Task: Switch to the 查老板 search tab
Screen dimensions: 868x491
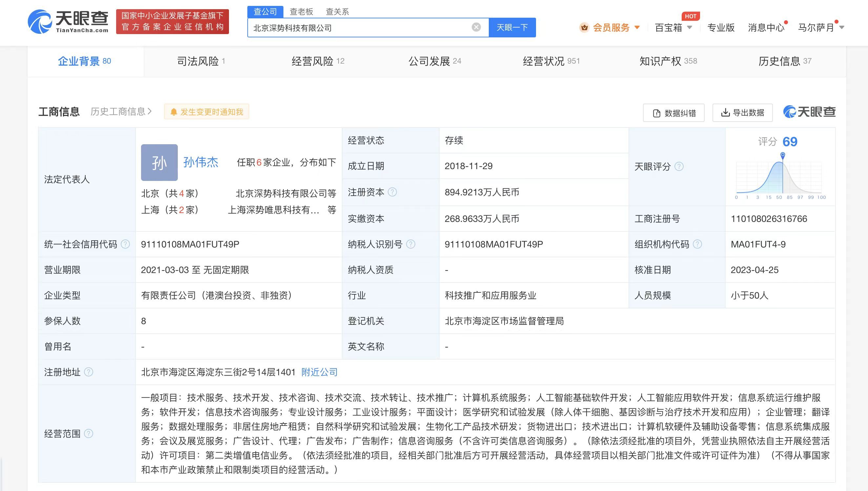Action: point(301,11)
